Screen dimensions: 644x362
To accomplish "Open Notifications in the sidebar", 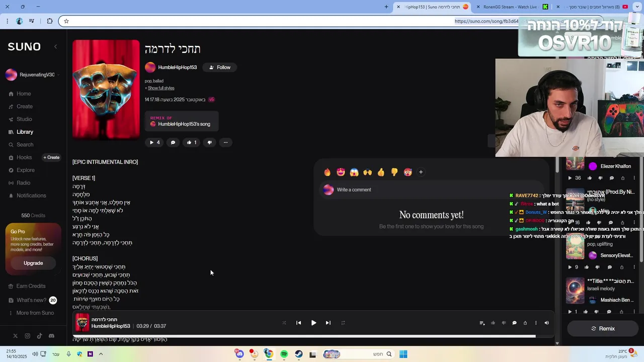I will (x=27, y=196).
